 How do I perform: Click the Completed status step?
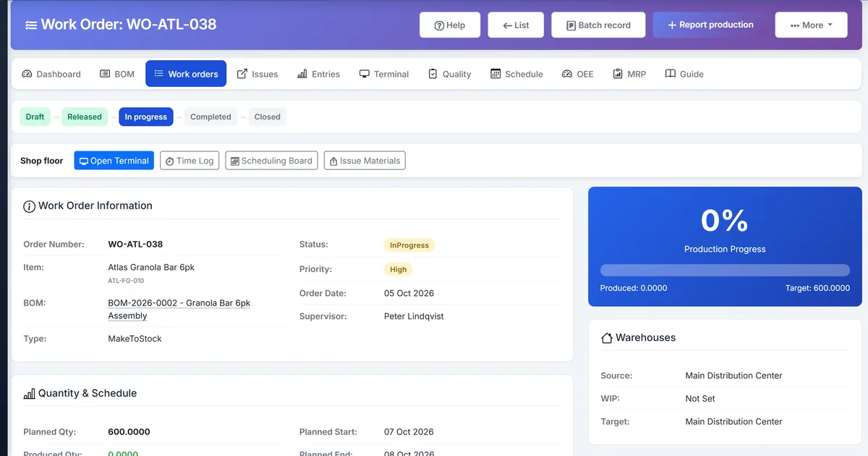click(210, 117)
